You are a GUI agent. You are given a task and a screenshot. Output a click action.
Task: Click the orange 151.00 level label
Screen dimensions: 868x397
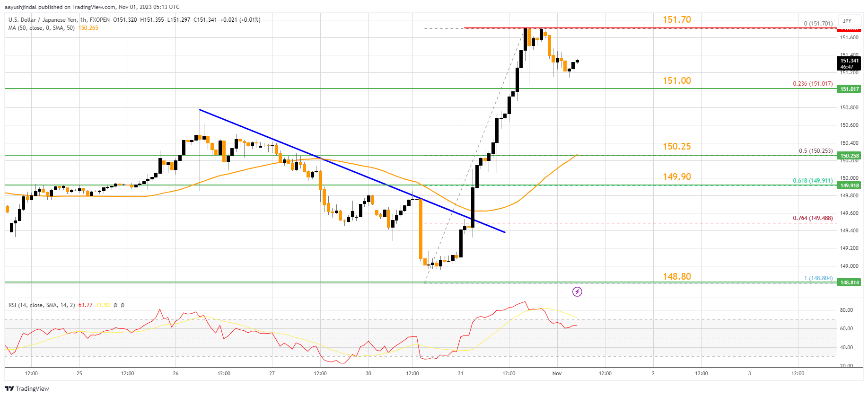coord(677,80)
